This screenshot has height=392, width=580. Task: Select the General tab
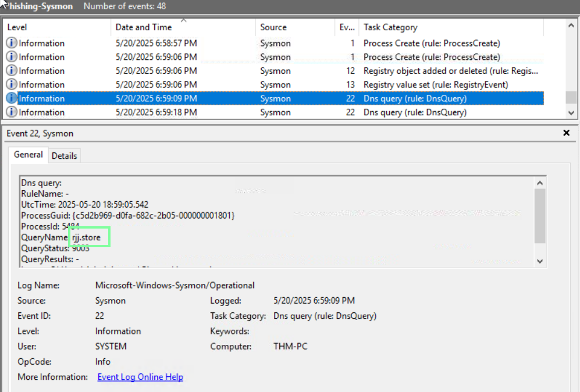[x=29, y=155]
